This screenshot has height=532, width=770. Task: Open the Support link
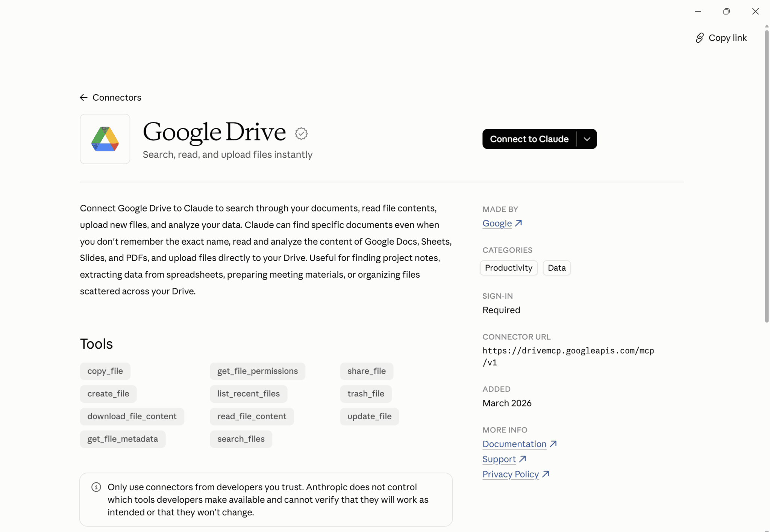pos(499,459)
